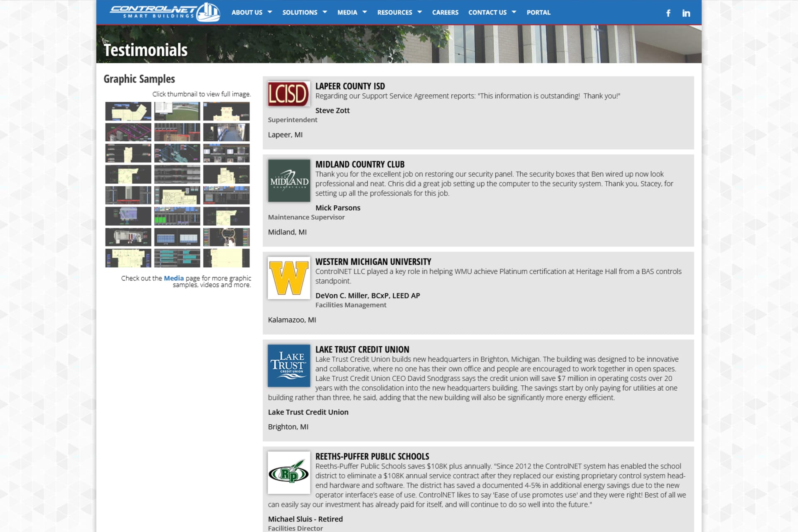Click the Brighton, MI location text
The image size is (798, 532).
(x=288, y=427)
